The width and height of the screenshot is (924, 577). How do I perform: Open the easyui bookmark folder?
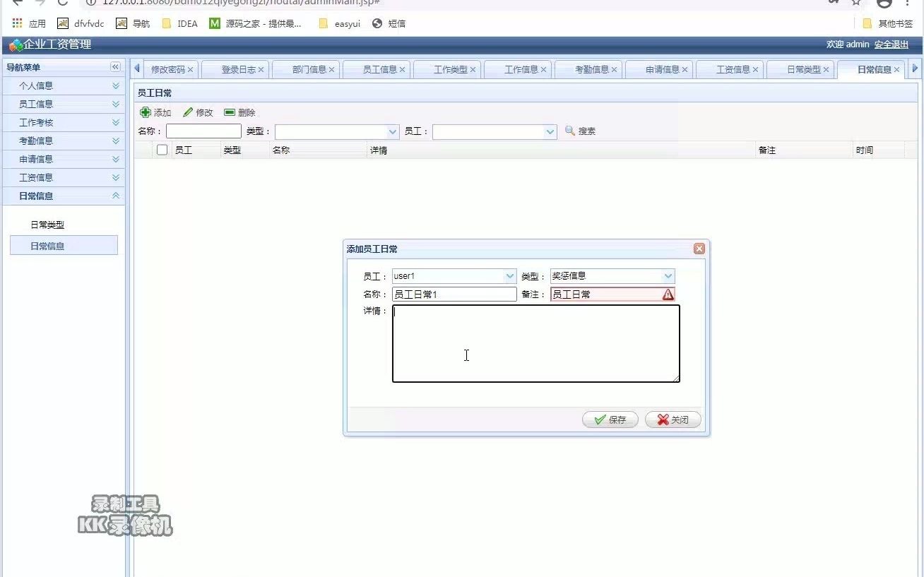pyautogui.click(x=339, y=23)
